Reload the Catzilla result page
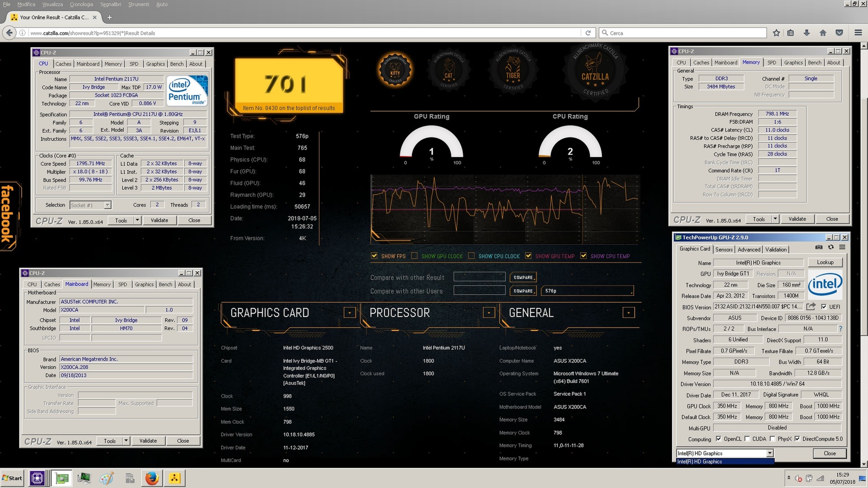868x488 pixels. point(588,33)
